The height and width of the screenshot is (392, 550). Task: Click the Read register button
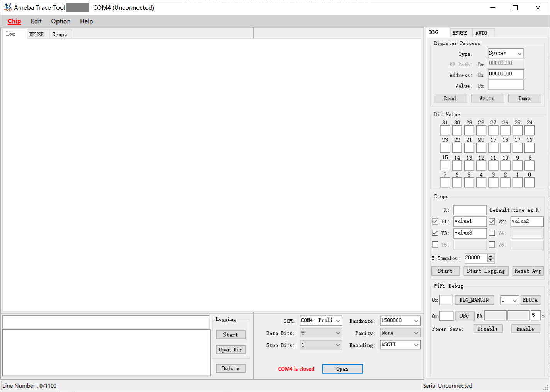coord(450,98)
